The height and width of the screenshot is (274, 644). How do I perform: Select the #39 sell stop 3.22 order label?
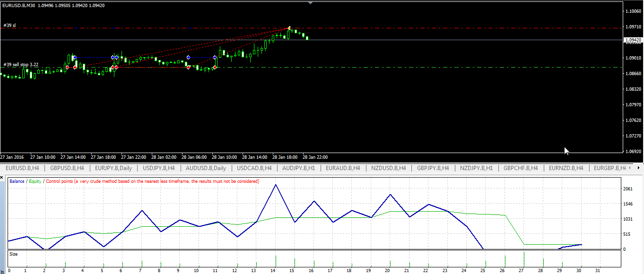(x=21, y=65)
